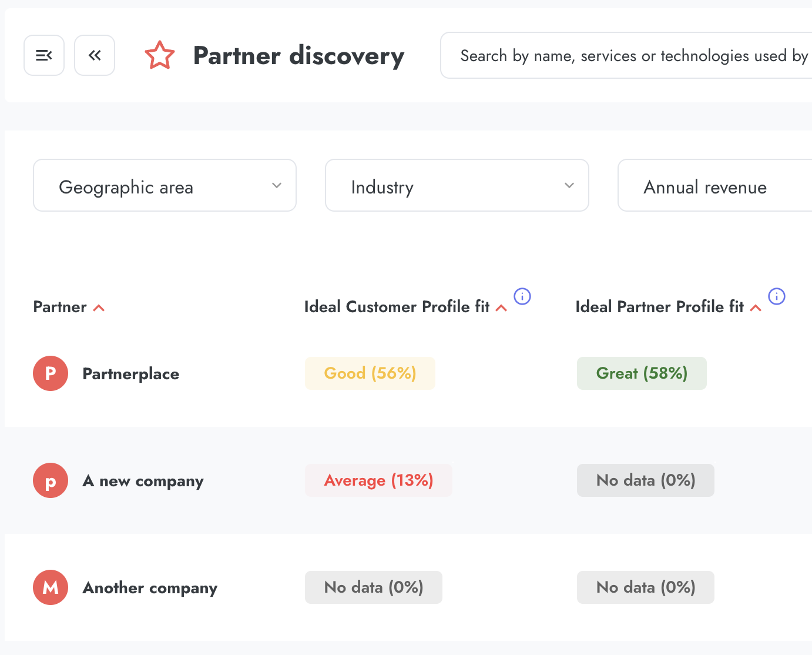Image resolution: width=812 pixels, height=655 pixels.
Task: Click the Good (56%) fit indicator
Action: (370, 373)
